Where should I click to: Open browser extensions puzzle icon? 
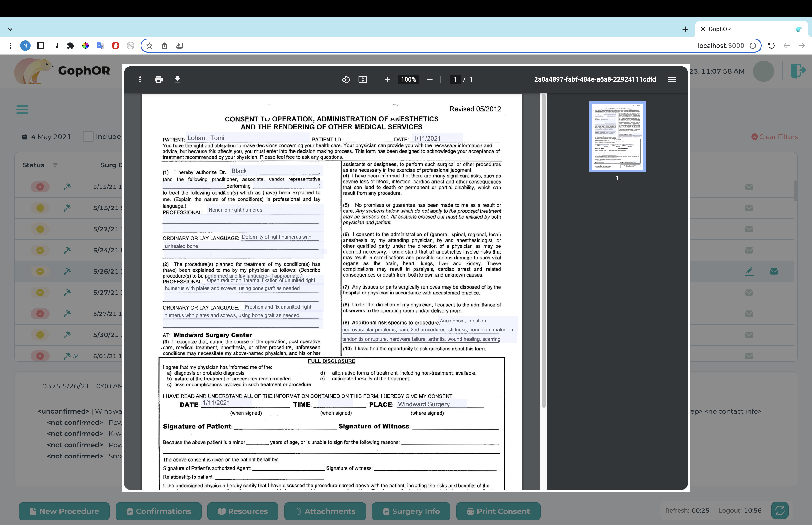pos(70,46)
